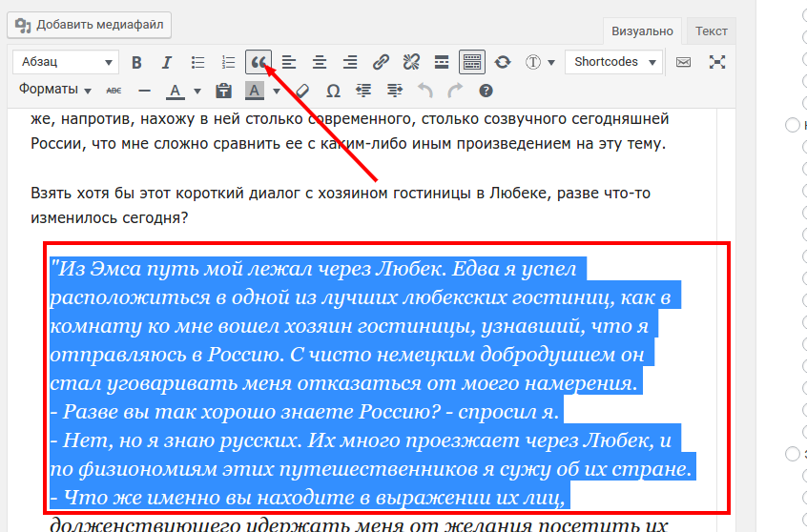Screen dimensions: 807x532
Task: Click the Добавить медиафайл button
Action: (x=89, y=25)
